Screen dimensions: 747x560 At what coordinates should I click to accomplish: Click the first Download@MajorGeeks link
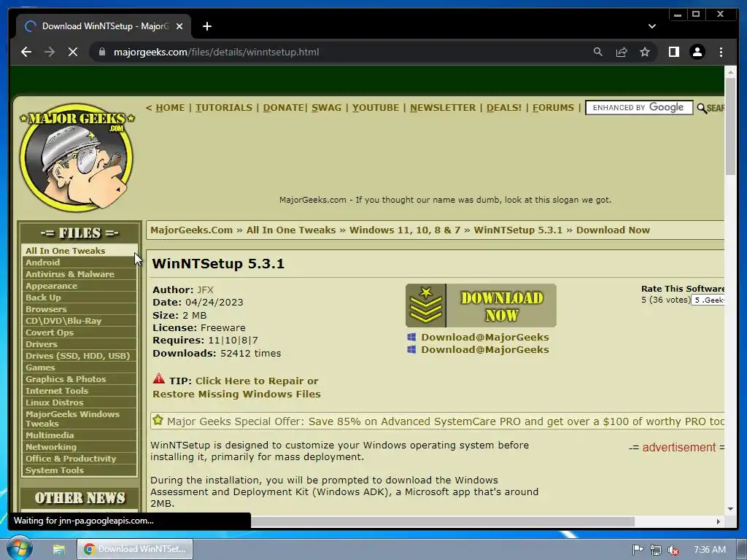[484, 337]
